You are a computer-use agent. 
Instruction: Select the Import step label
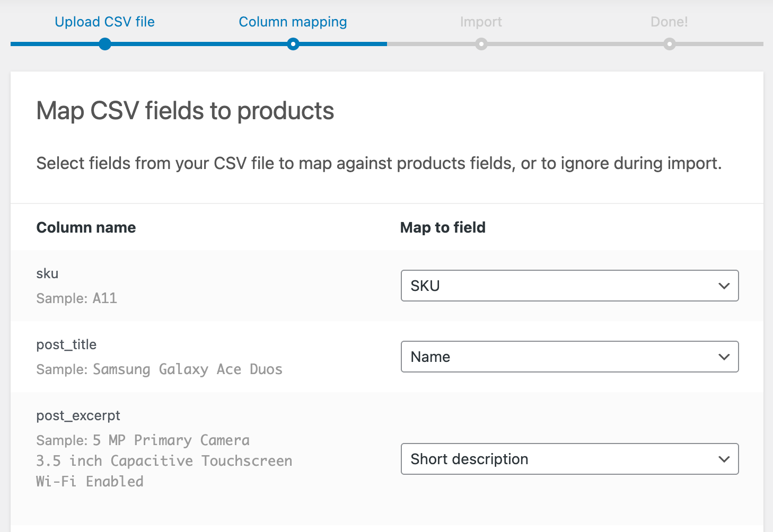(481, 22)
